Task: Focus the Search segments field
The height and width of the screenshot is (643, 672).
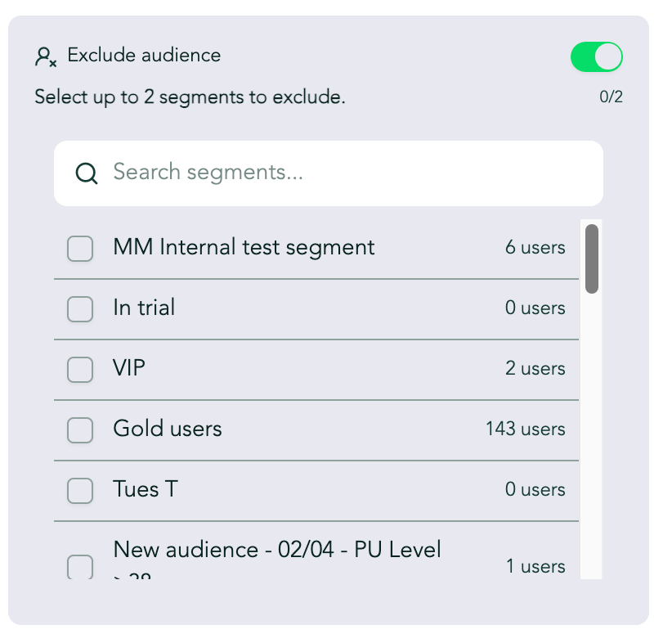Action: [x=329, y=173]
